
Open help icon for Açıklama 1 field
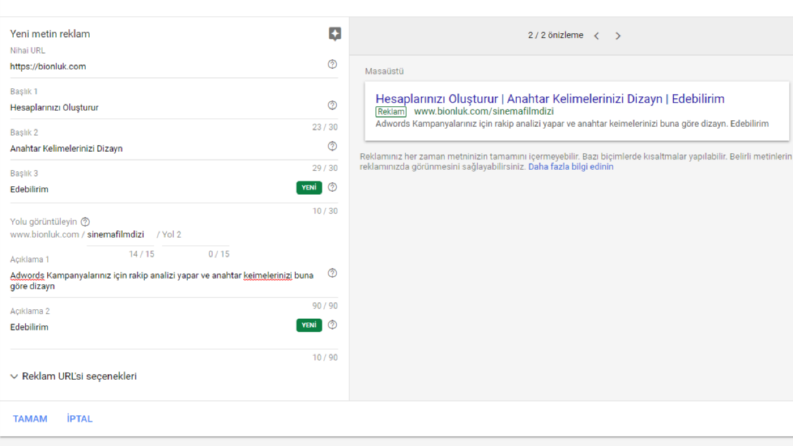point(332,273)
